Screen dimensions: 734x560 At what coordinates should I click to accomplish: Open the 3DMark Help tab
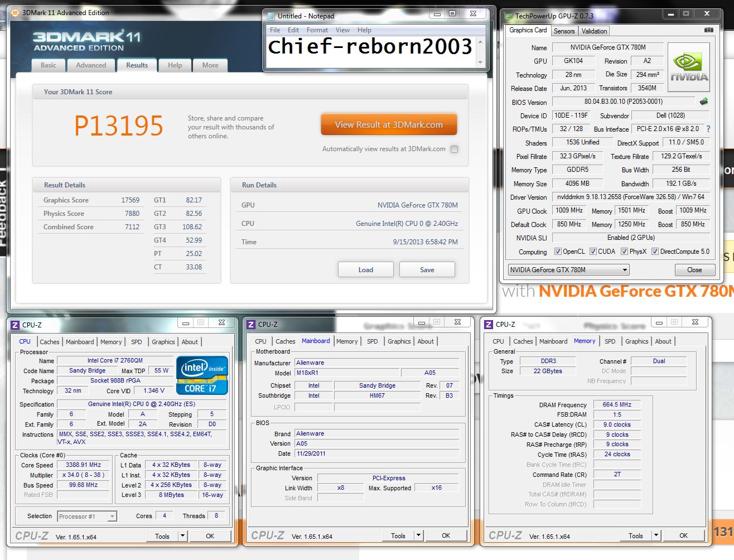coord(175,65)
